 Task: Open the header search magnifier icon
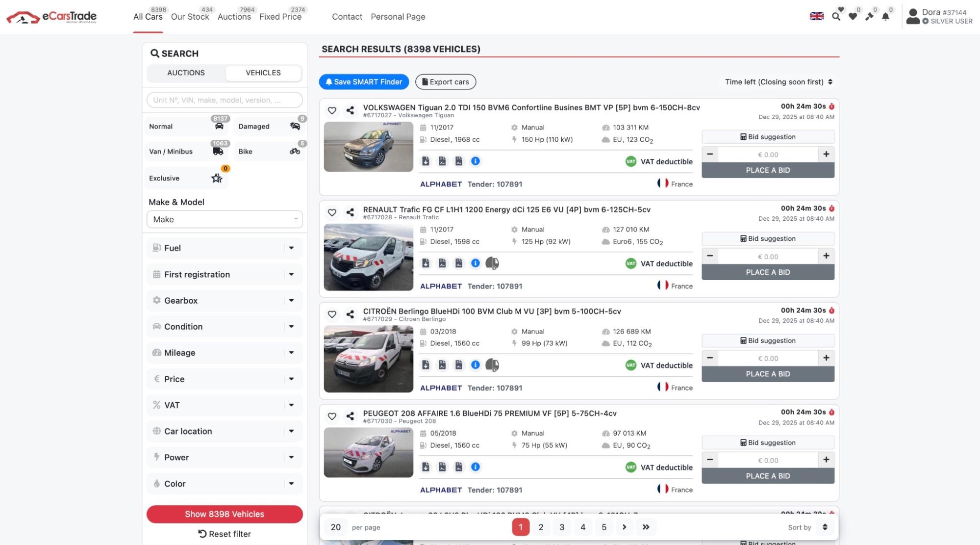pos(836,16)
